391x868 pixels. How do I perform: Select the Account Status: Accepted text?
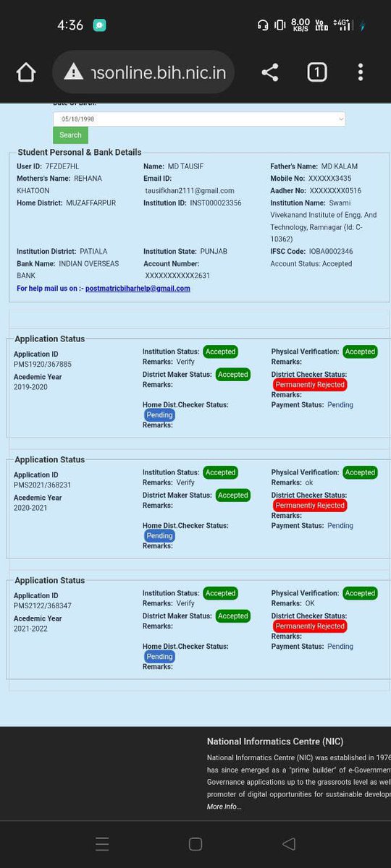point(311,264)
